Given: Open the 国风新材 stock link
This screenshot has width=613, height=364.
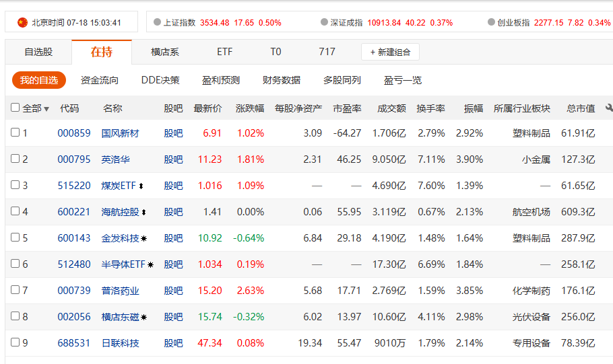Looking at the screenshot, I should pos(120,133).
